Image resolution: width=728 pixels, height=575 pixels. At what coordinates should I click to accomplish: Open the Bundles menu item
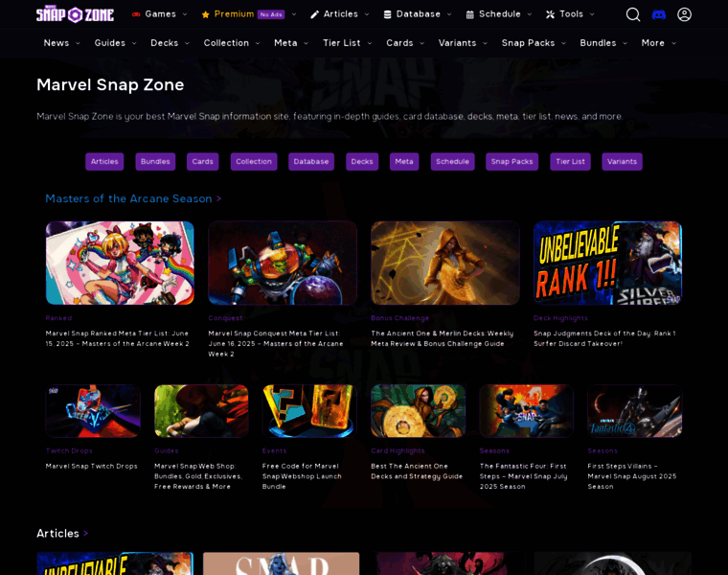(598, 43)
